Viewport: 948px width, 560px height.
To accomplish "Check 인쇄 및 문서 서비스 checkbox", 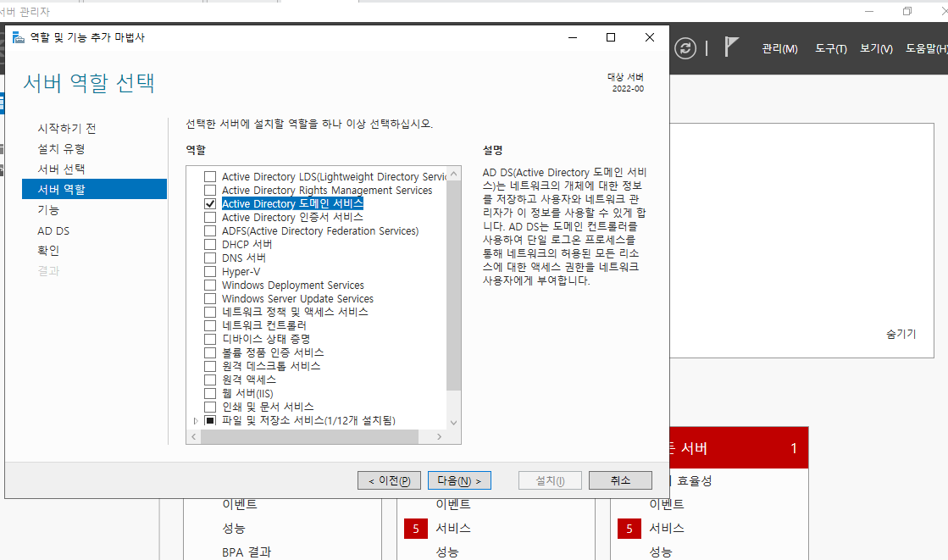I will (x=210, y=407).
